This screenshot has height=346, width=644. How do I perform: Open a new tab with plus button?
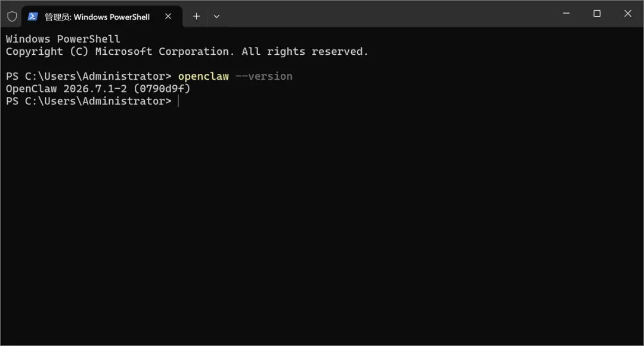click(x=196, y=17)
